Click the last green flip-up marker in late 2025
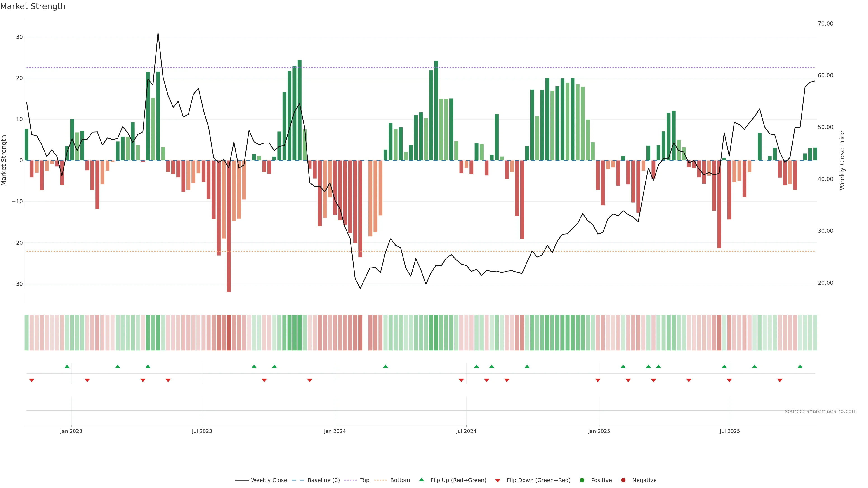 (x=800, y=366)
